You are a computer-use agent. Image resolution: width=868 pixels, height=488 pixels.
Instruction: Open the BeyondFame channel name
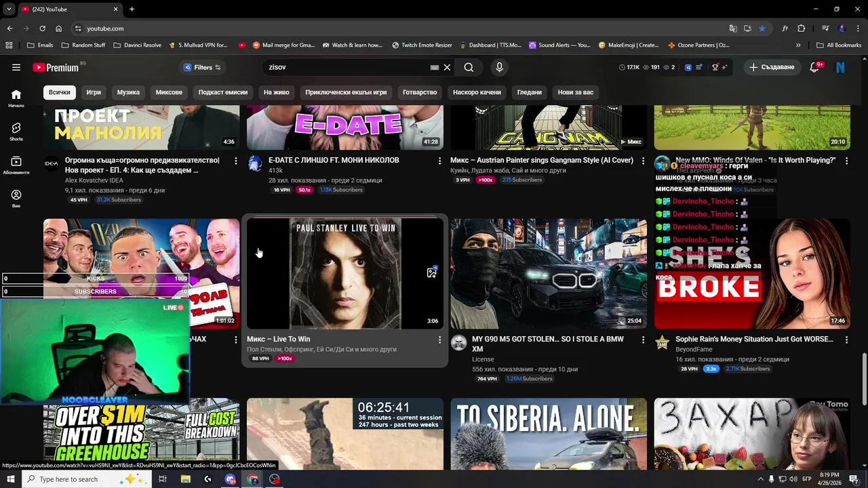(694, 349)
